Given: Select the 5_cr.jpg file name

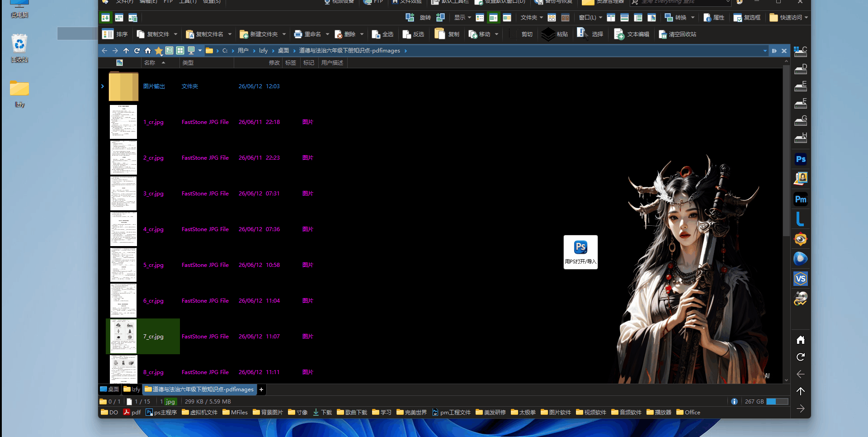Looking at the screenshot, I should [x=154, y=265].
